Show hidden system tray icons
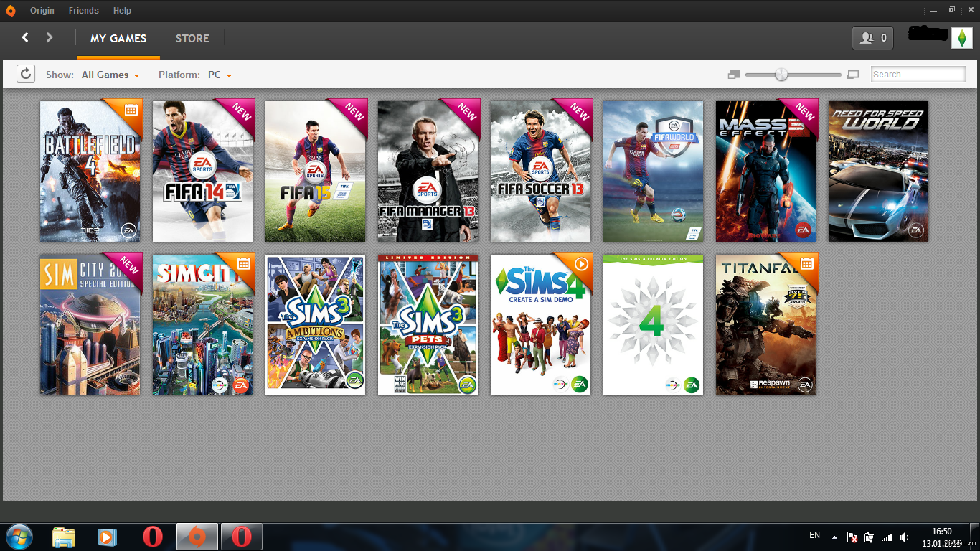Screen dimensions: 980x551 [834, 537]
